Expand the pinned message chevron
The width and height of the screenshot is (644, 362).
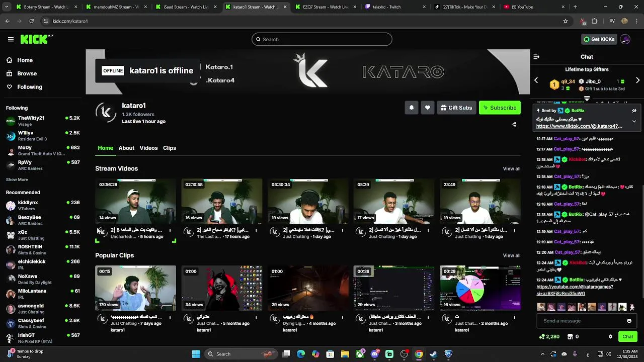point(634,121)
